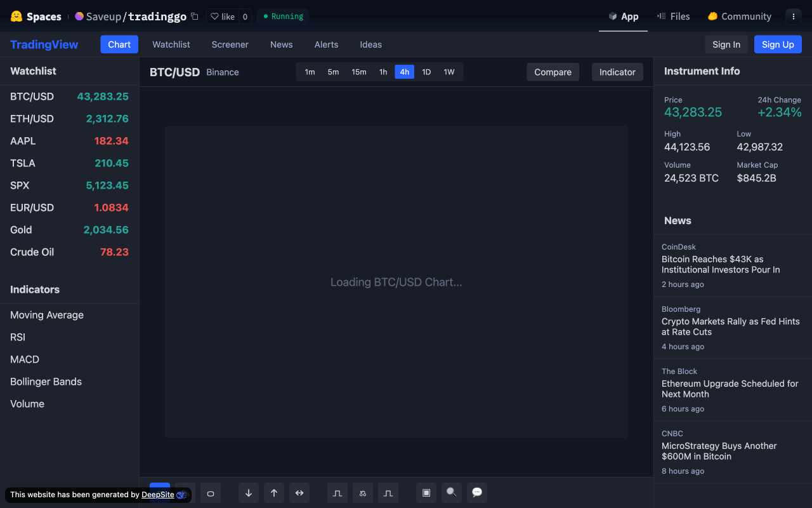812x508 pixels.
Task: Open the Ideas nav item
Action: 371,44
